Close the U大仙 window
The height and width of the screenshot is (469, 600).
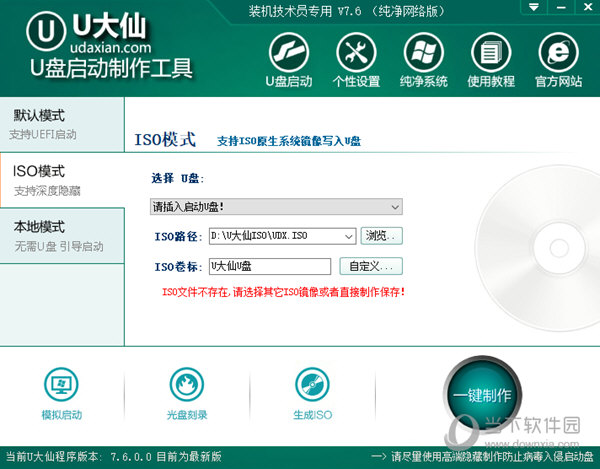point(587,7)
